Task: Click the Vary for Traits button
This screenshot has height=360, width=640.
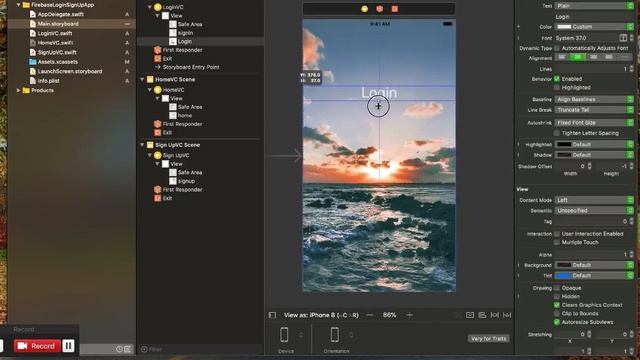Action: (x=489, y=339)
